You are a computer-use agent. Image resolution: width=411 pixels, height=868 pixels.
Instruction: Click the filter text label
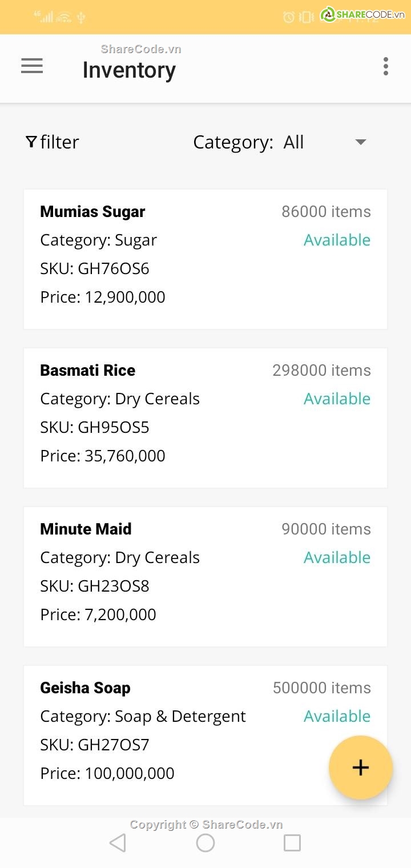(59, 142)
